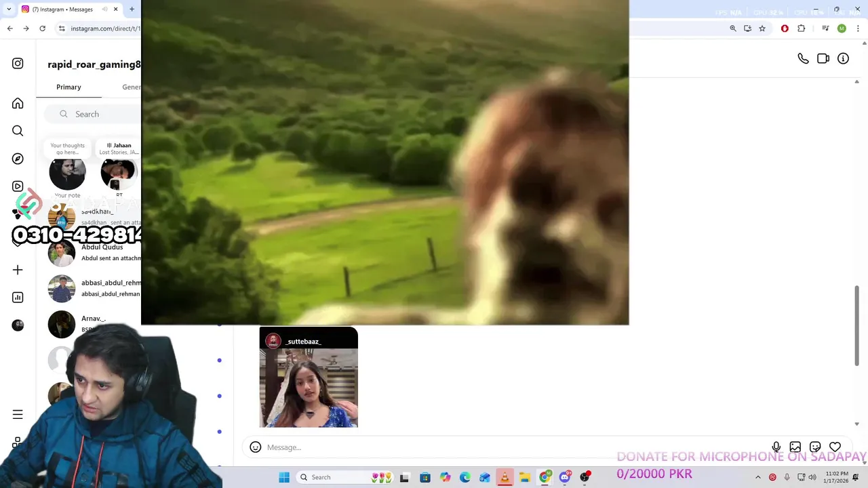Image resolution: width=868 pixels, height=488 pixels.
Task: Open File Explorer from taskbar
Action: [525, 477]
